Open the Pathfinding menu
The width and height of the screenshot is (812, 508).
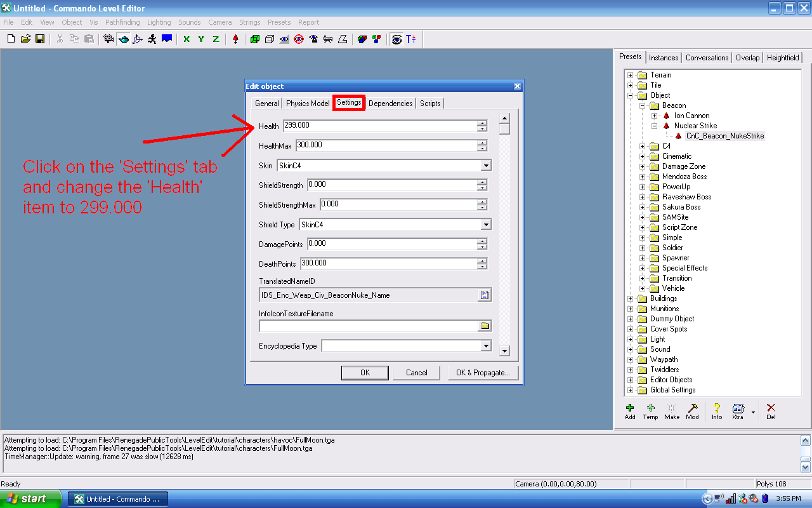pyautogui.click(x=122, y=22)
